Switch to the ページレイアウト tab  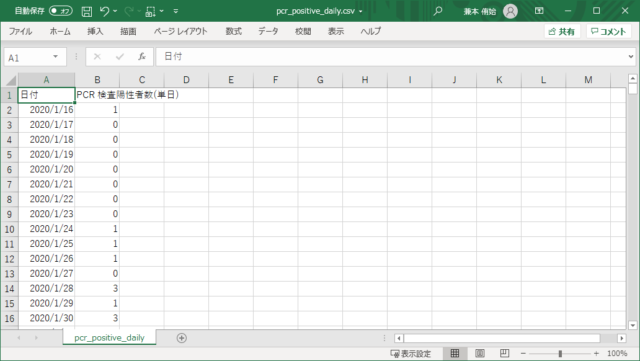click(180, 31)
